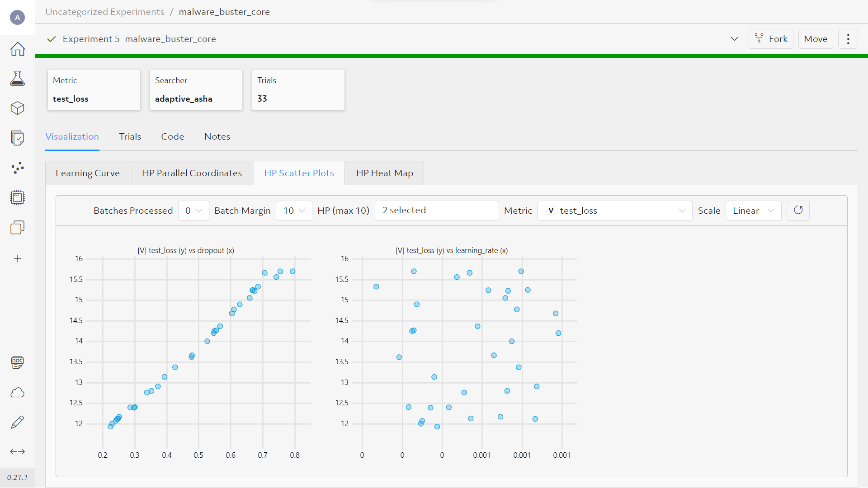Collapse the sidebar with the arrows icon
This screenshot has height=488, width=868.
(17, 451)
